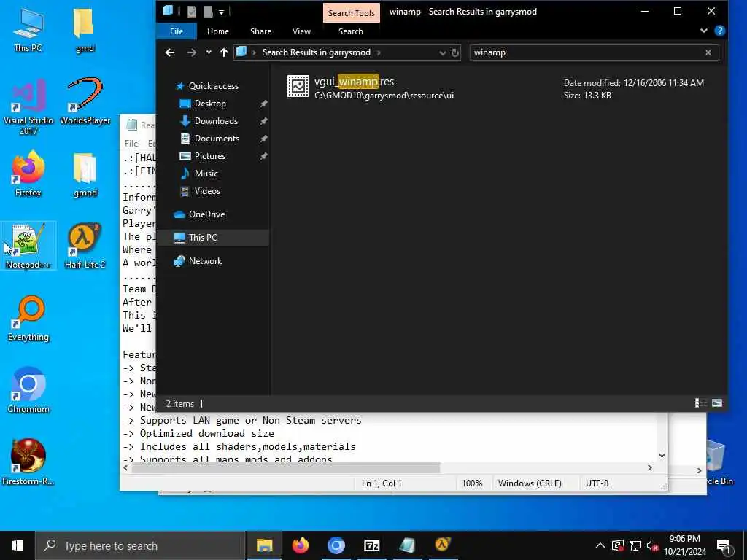Open File Explorer from the taskbar
Image resolution: width=747 pixels, height=560 pixels.
(x=264, y=545)
